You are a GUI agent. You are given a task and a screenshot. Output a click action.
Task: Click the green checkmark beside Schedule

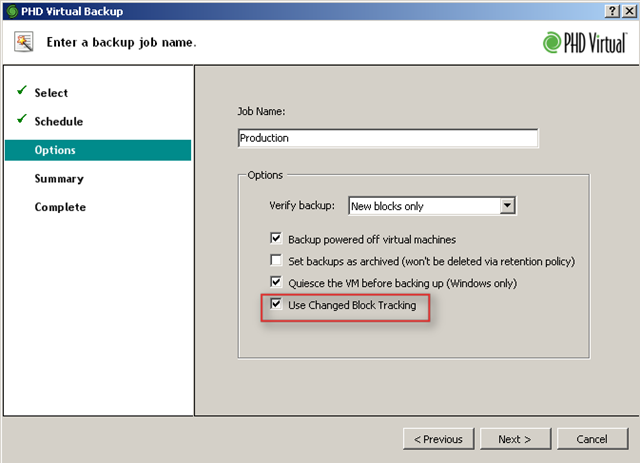coord(21,121)
